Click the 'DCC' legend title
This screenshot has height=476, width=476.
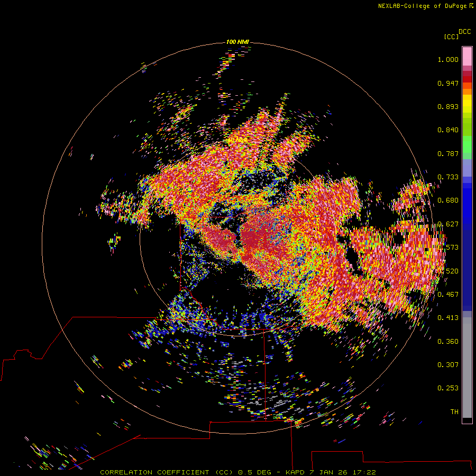click(464, 32)
